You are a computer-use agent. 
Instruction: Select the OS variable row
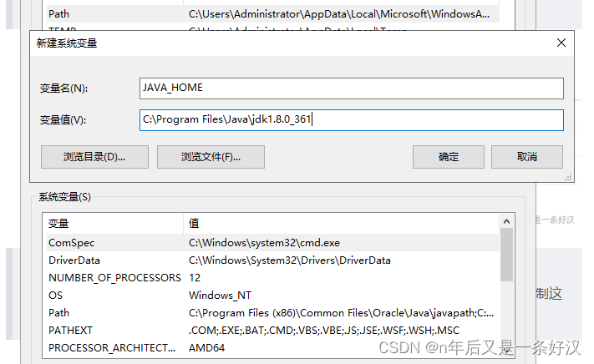tap(272, 296)
